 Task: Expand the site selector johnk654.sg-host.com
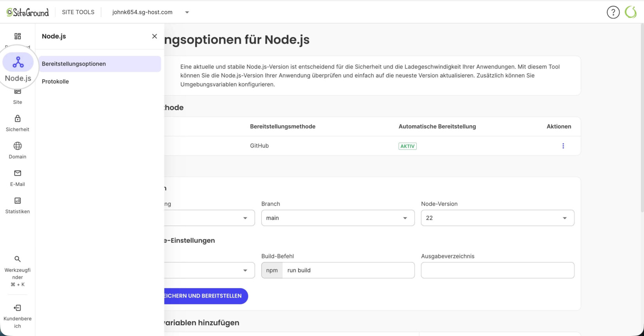[x=151, y=12]
